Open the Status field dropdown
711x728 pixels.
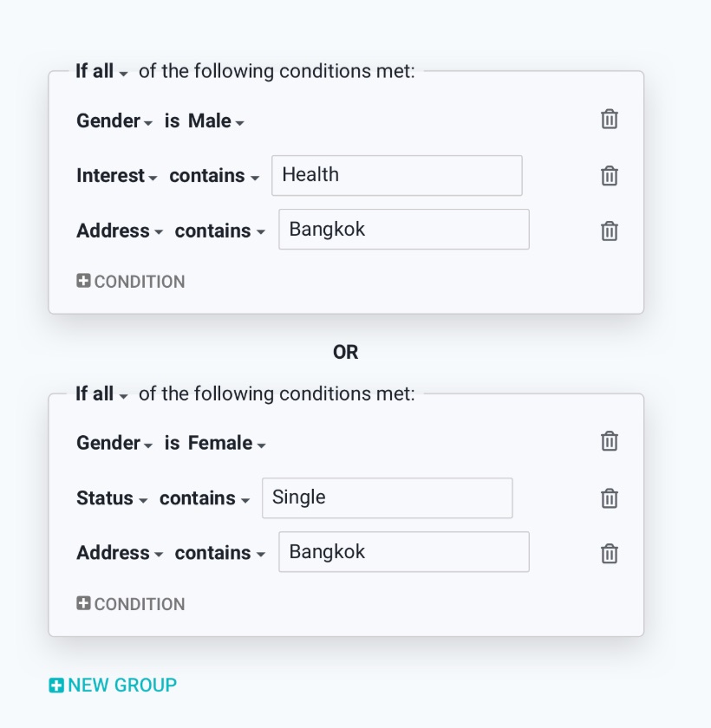[x=112, y=498]
